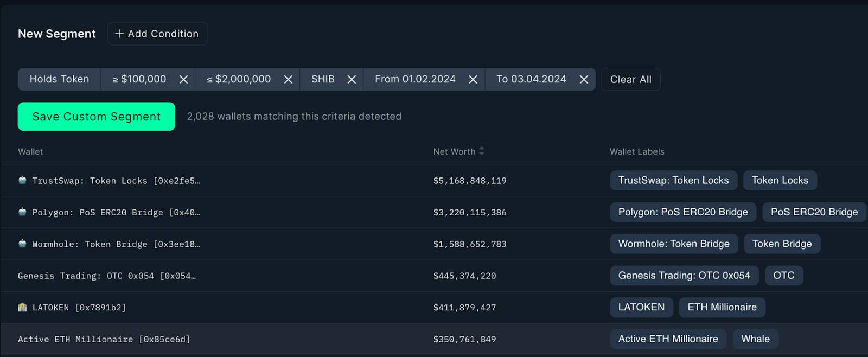This screenshot has height=357, width=868.
Task: Click the LATOKEN label tag
Action: (641, 307)
